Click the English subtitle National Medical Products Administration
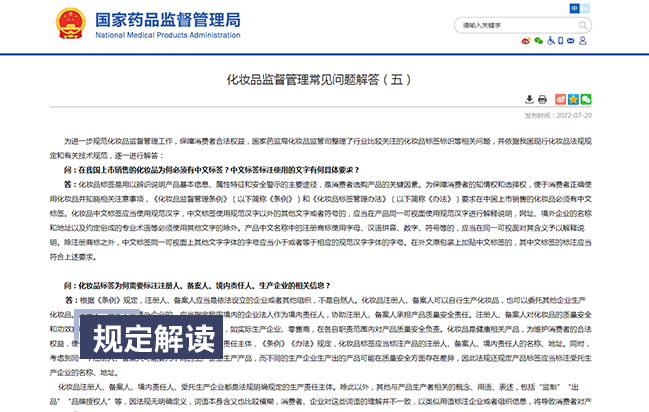This screenshot has width=649, height=412. pyautogui.click(x=168, y=35)
